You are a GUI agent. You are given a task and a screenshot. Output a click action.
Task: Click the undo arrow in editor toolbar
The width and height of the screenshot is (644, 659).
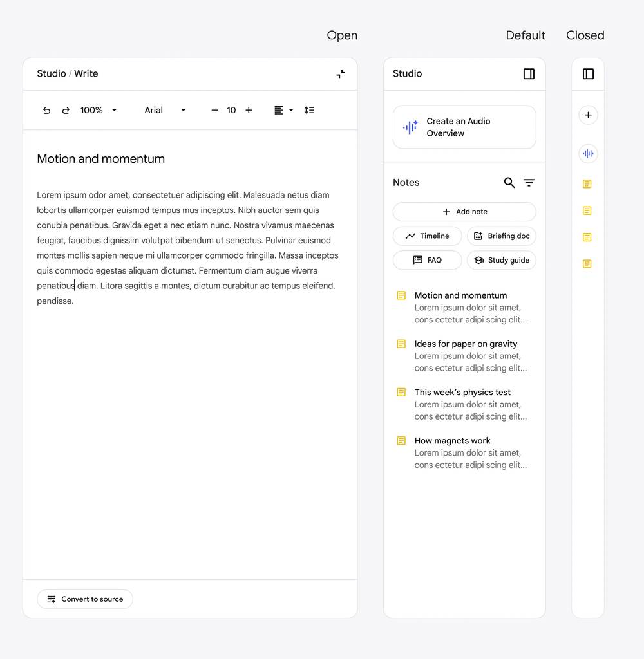(46, 111)
